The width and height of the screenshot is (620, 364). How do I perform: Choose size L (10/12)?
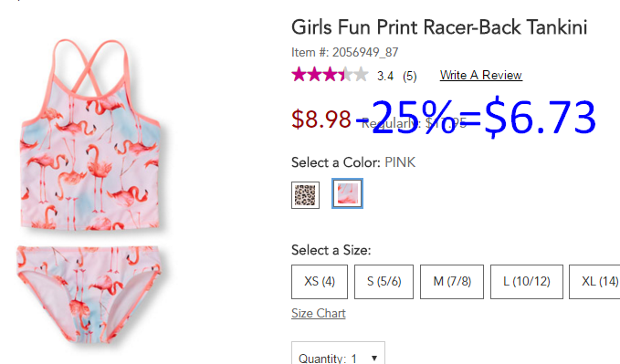pos(526,281)
